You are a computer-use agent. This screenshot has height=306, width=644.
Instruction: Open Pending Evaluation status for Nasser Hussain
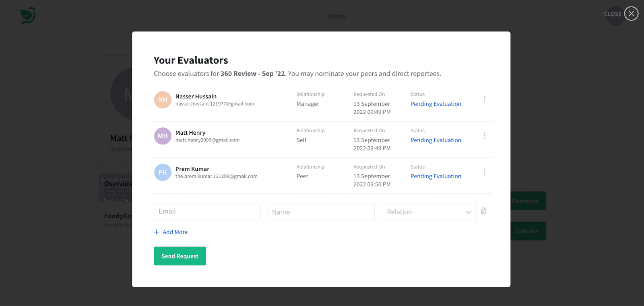436,104
